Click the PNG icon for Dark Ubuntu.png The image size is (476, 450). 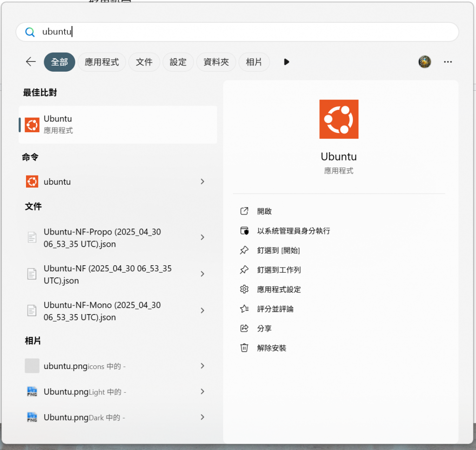click(x=32, y=417)
